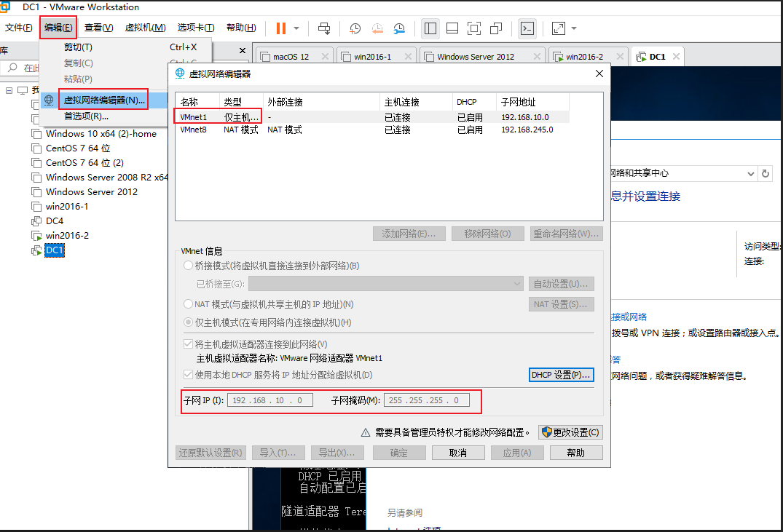Revert to snapshot using the orange clock icon
The height and width of the screenshot is (532, 783).
[x=377, y=28]
